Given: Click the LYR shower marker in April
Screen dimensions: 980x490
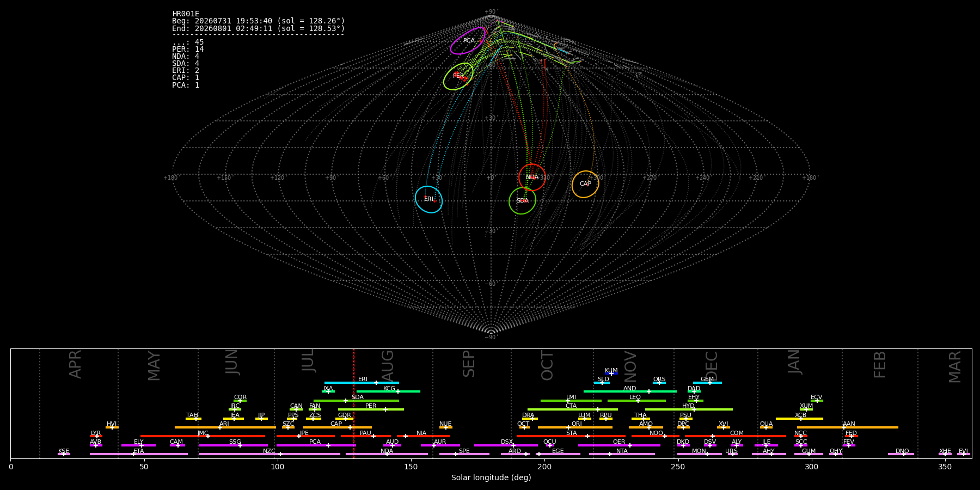Looking at the screenshot, I should 96,436.
